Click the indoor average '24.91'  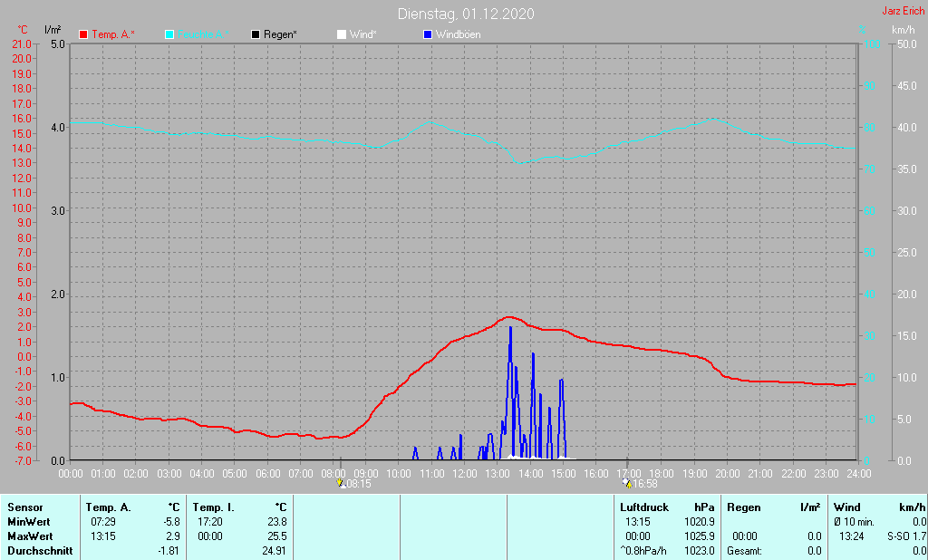tap(275, 551)
